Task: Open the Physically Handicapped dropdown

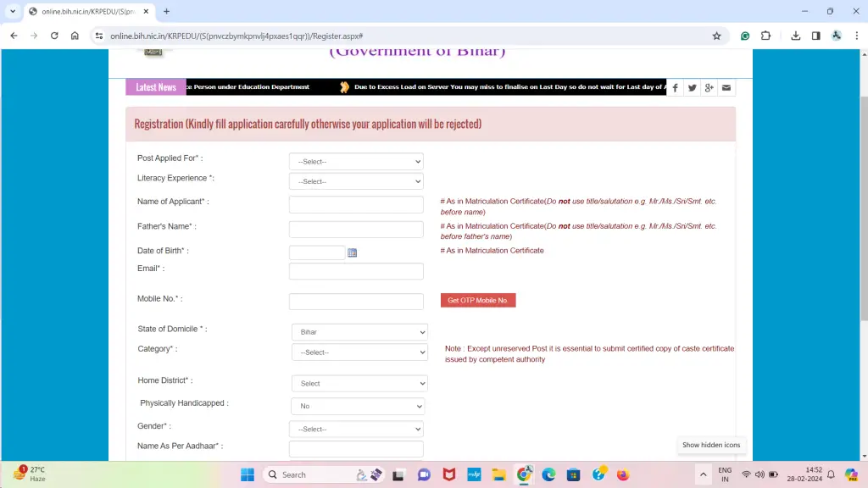Action: [358, 406]
